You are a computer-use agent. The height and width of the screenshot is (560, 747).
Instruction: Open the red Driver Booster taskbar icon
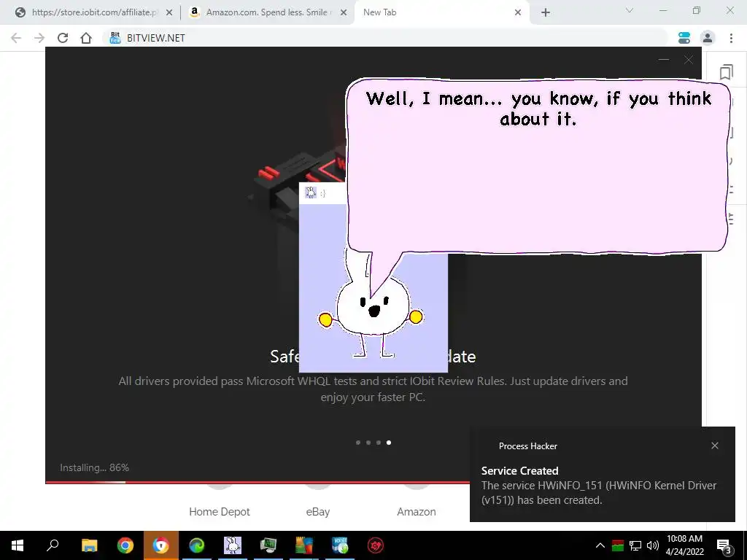376,545
